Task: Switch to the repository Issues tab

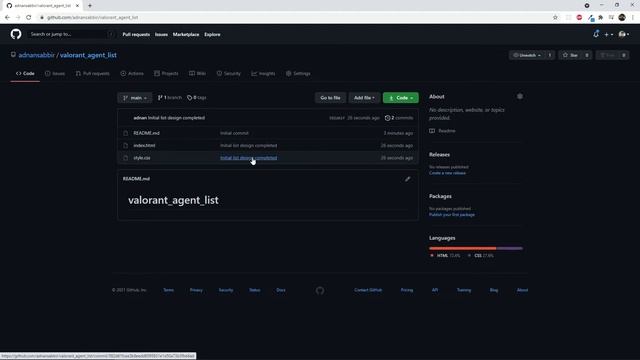Action: pyautogui.click(x=55, y=73)
